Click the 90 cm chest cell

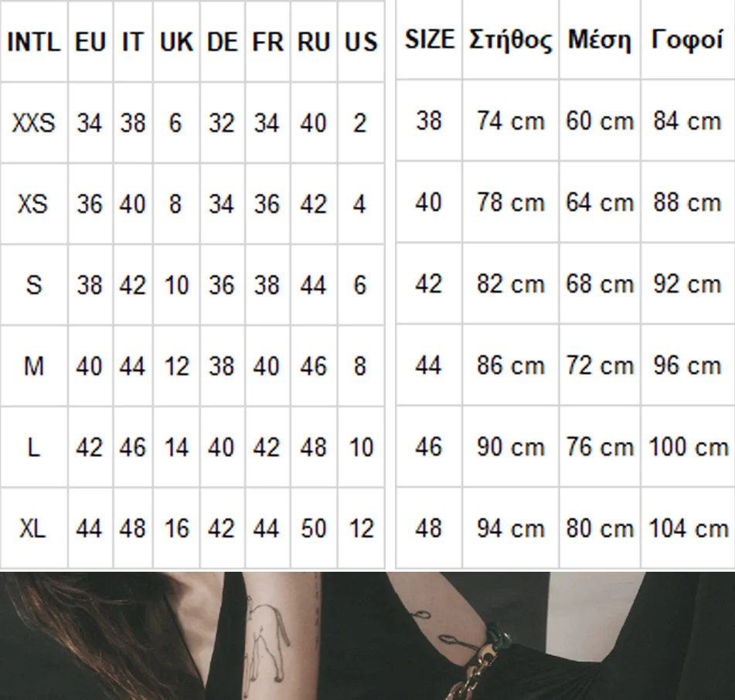pyautogui.click(x=510, y=447)
